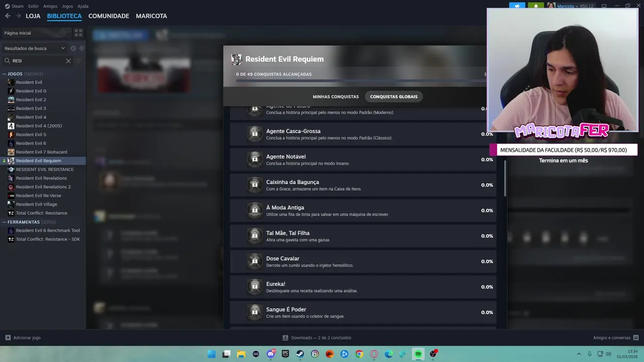Click the achievements list scrollbar
The image size is (644, 362).
(x=505, y=178)
